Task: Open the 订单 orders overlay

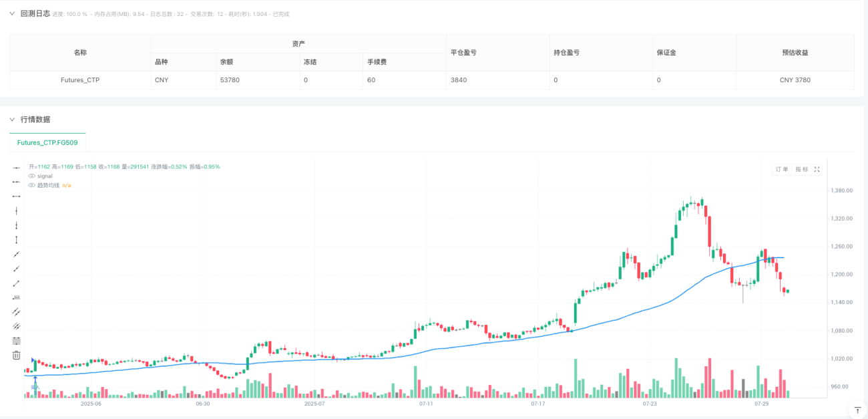Action: coord(781,169)
